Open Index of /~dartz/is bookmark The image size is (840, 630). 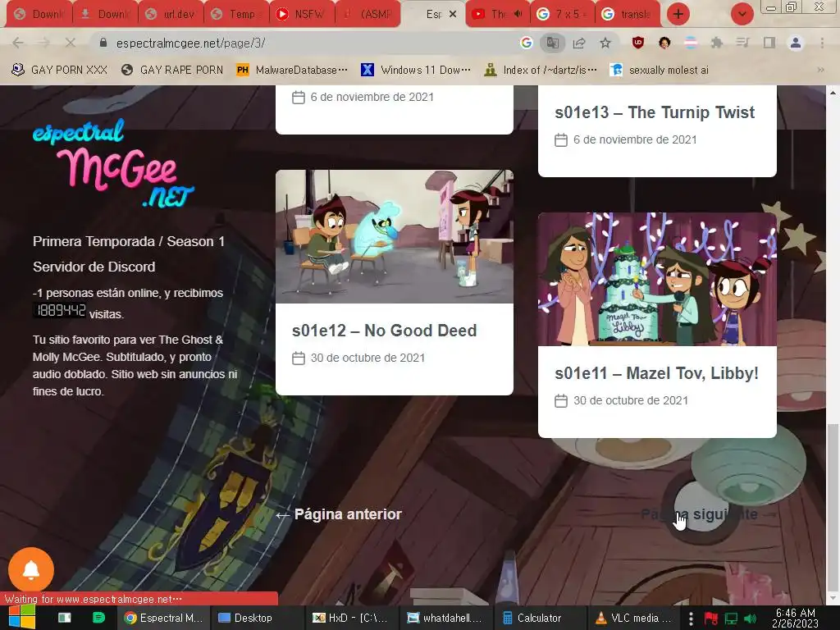tap(541, 70)
